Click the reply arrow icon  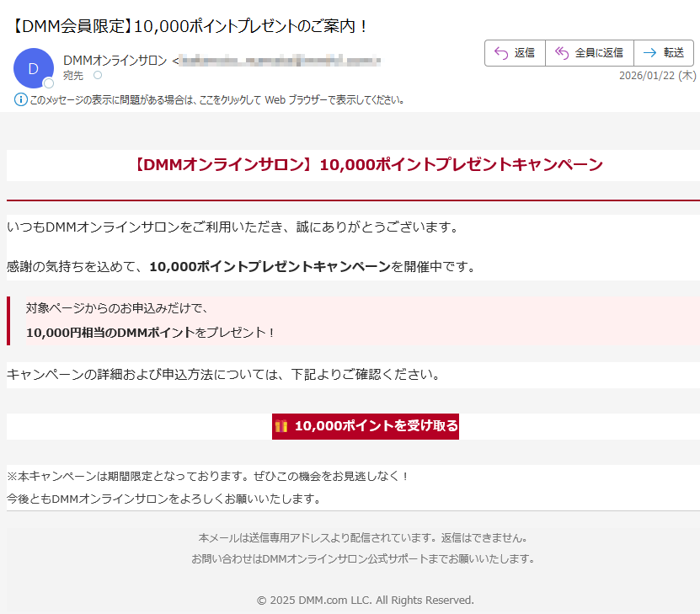coord(500,52)
